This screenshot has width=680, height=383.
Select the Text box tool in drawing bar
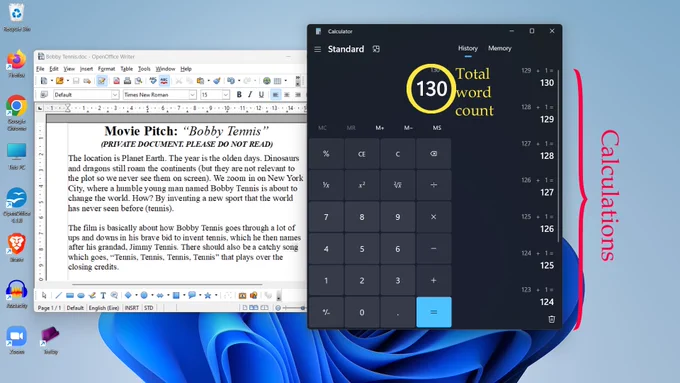pyautogui.click(x=103, y=295)
